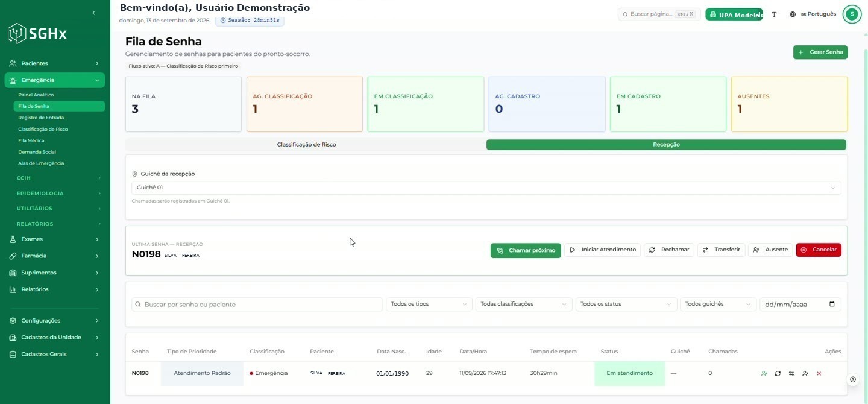868x404 pixels.
Task: Expand the Suprimentos sidebar menu
Action: tap(54, 273)
